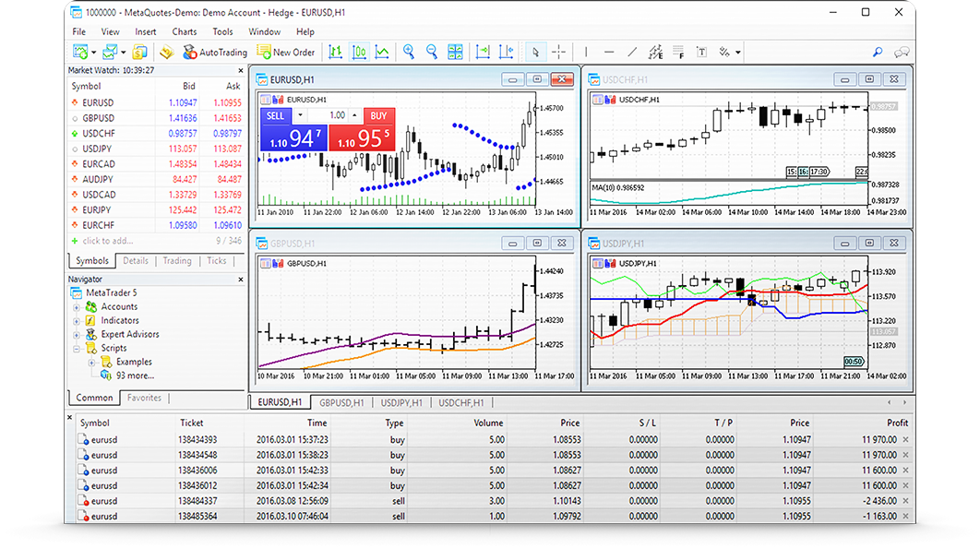This screenshot has height=548, width=980.
Task: Open the arrows objects dropdown
Action: pyautogui.click(x=738, y=53)
